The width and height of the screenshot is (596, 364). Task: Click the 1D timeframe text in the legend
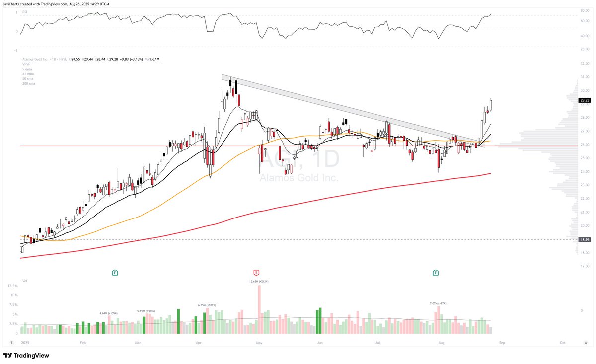pyautogui.click(x=54, y=59)
